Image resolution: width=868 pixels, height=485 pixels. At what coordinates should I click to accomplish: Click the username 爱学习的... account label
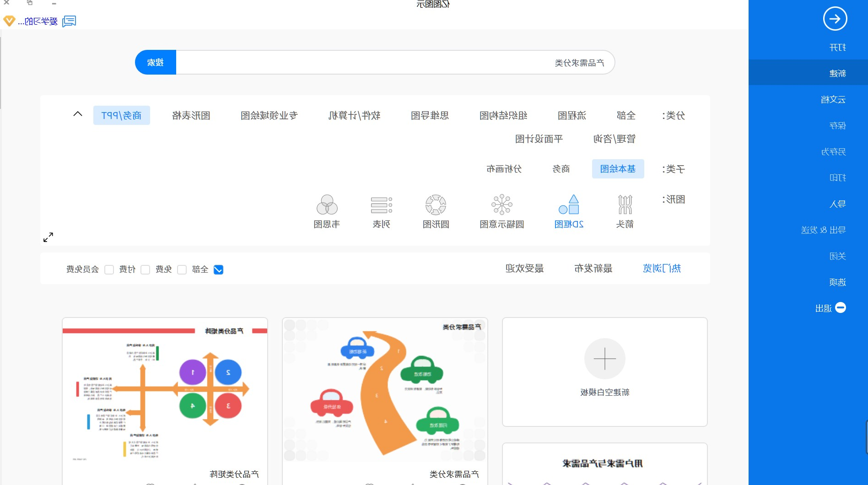tap(38, 21)
